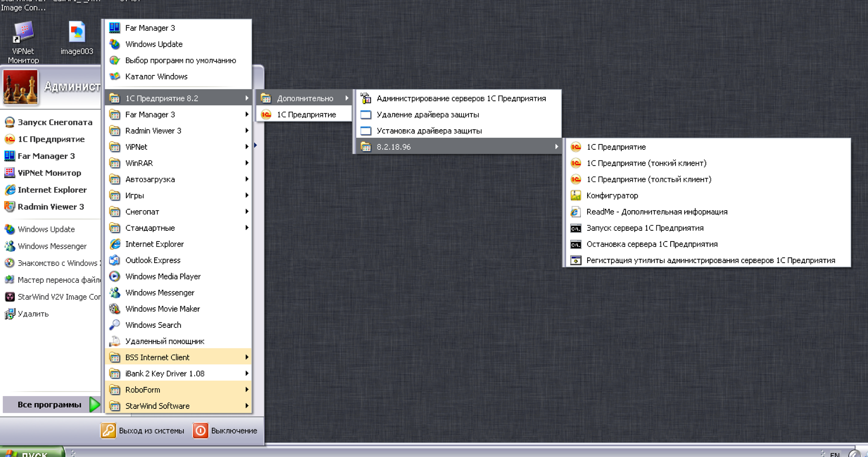Launch 1С Предприятие below the Дополнительно folder
Viewport: 868px width, 457px height.
coord(305,115)
